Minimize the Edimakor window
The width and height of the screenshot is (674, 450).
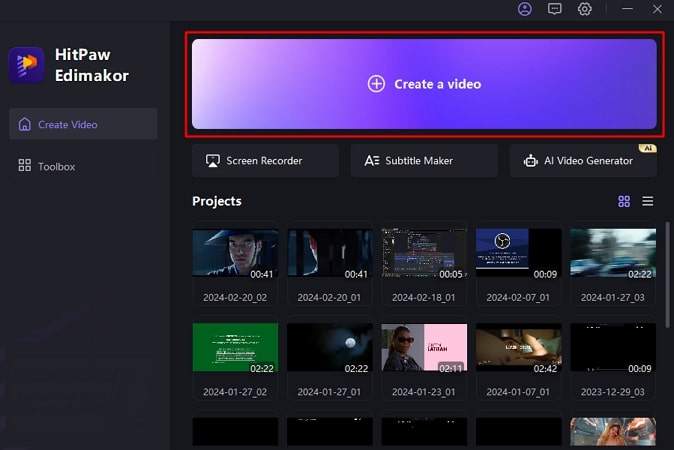(628, 9)
